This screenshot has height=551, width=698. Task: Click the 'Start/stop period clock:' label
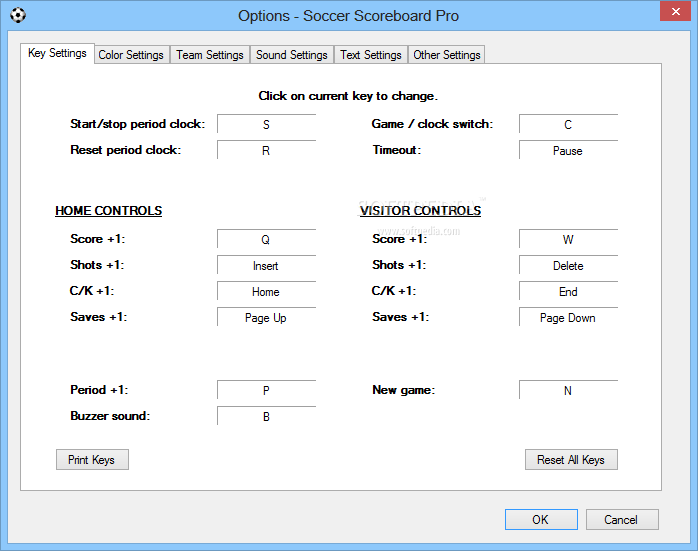[x=138, y=124]
